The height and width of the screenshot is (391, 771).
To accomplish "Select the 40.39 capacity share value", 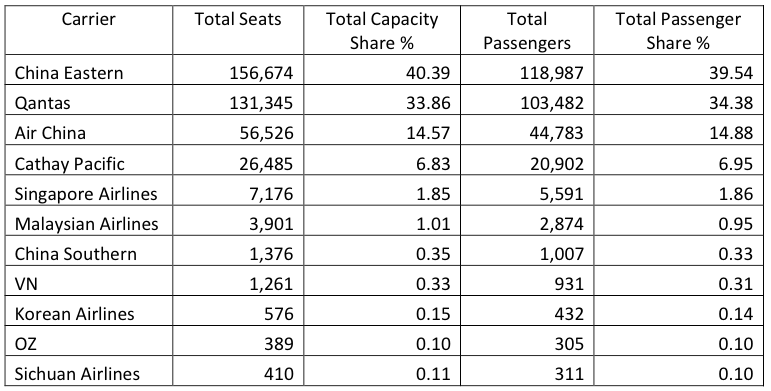I will pos(428,73).
